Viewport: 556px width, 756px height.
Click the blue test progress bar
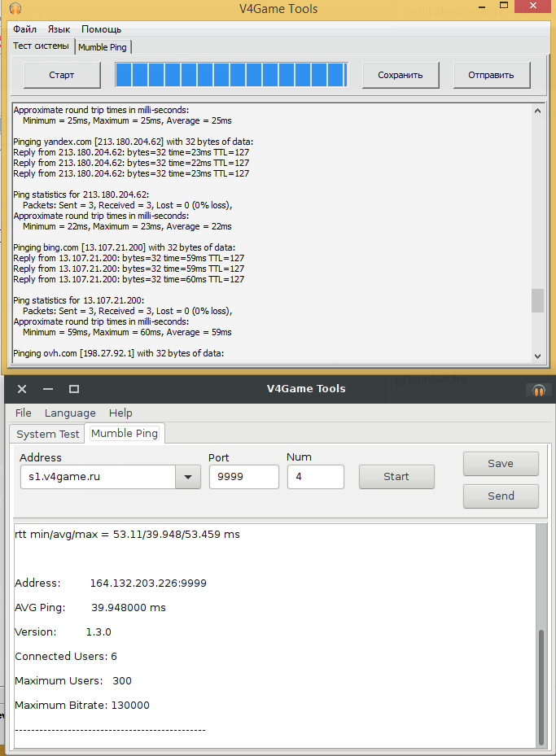[231, 75]
